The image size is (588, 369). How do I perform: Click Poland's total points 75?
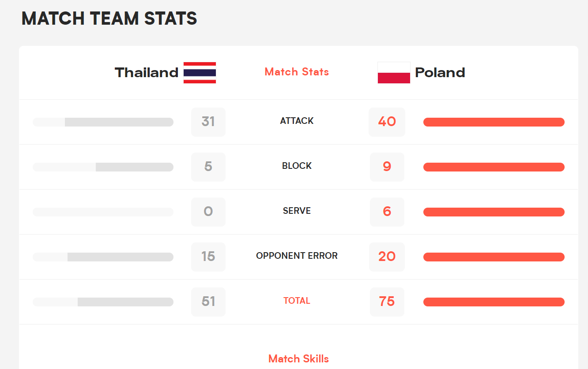pyautogui.click(x=387, y=302)
